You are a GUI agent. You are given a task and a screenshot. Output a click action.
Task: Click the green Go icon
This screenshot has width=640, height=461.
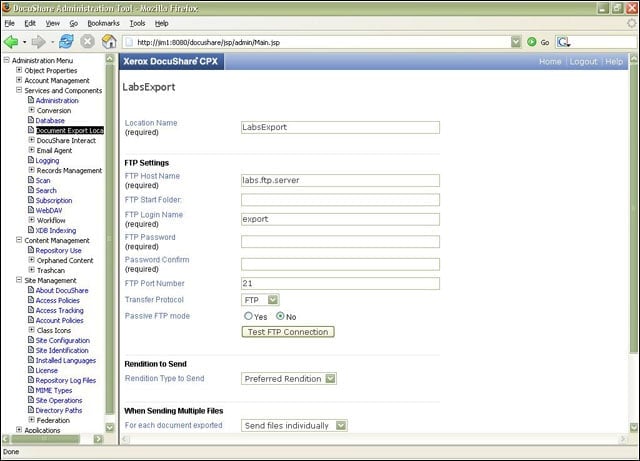tap(531, 42)
